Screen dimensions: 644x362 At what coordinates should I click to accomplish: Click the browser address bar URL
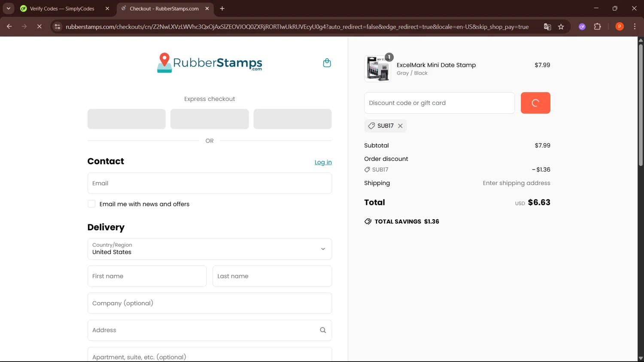tap(297, 27)
